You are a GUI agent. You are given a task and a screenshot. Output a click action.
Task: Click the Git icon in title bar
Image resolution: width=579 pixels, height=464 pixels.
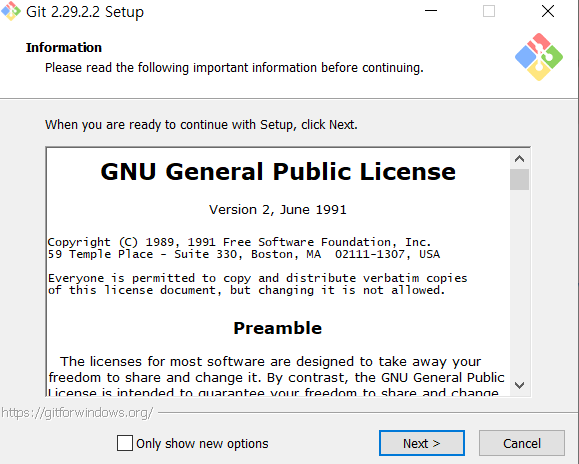tap(11, 11)
